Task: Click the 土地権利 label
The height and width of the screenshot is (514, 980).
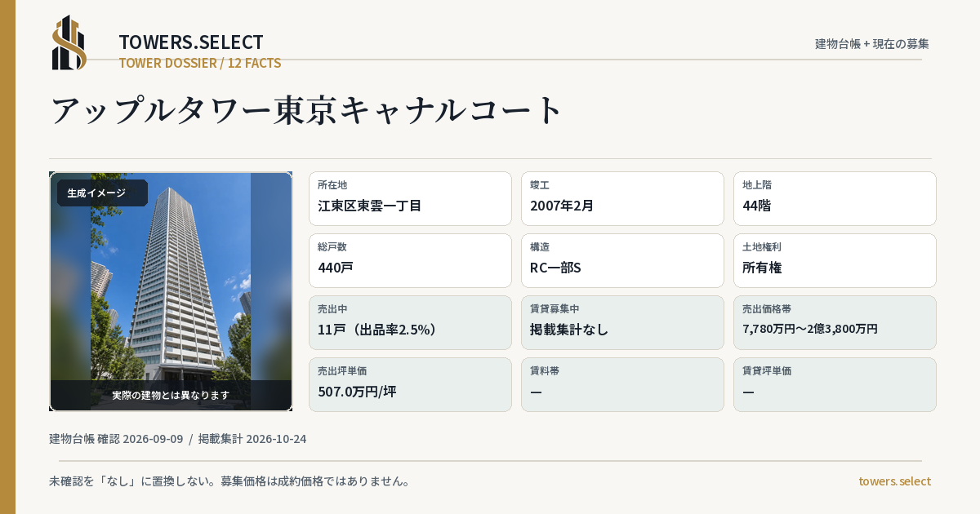Action: click(x=762, y=247)
